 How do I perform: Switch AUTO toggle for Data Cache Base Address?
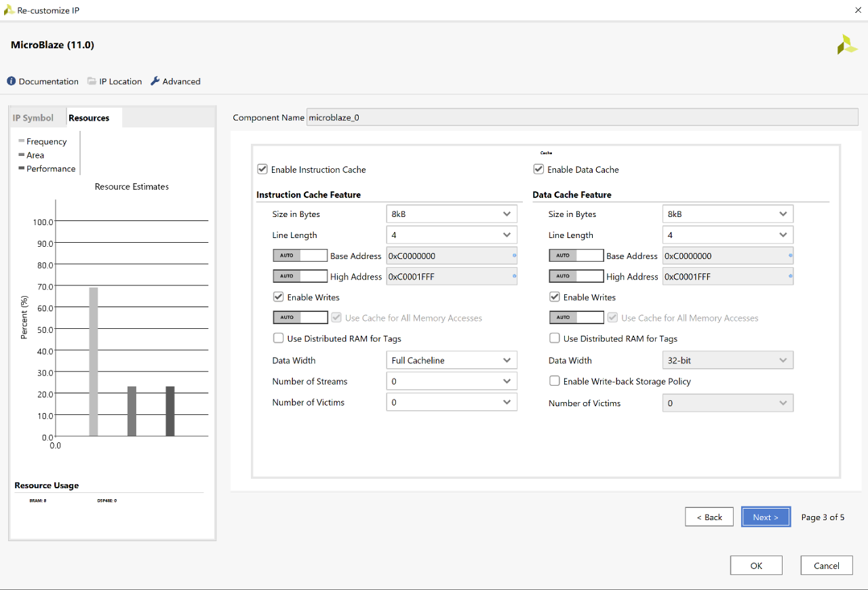point(576,256)
